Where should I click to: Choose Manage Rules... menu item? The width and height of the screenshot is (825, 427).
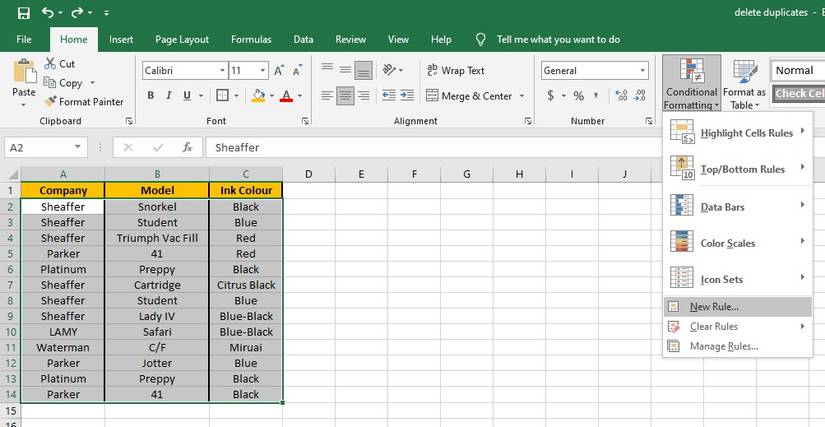pyautogui.click(x=738, y=347)
